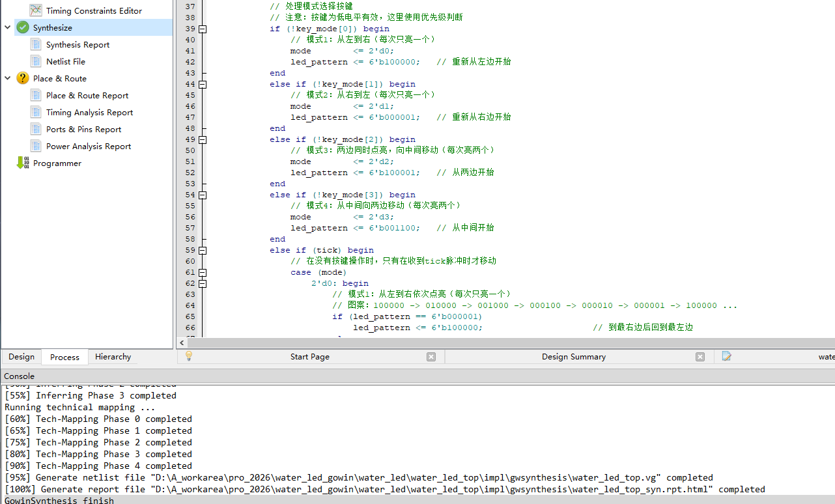
Task: Open the Netlist File item
Action: pyautogui.click(x=66, y=61)
